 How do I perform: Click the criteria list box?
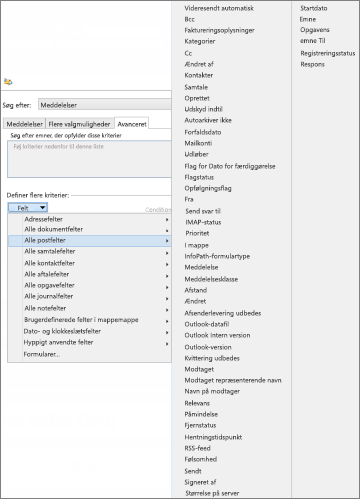89,159
